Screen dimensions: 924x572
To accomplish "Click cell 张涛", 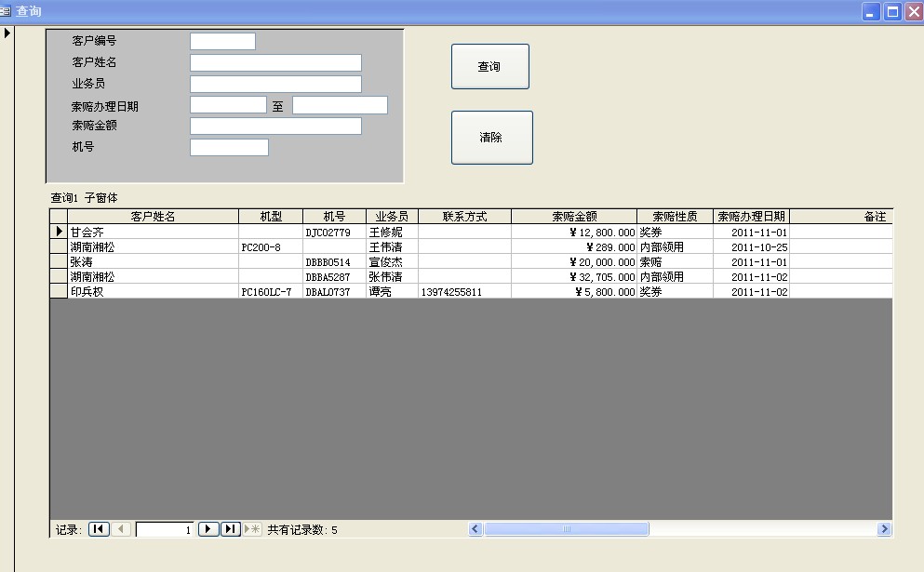I will click(154, 261).
